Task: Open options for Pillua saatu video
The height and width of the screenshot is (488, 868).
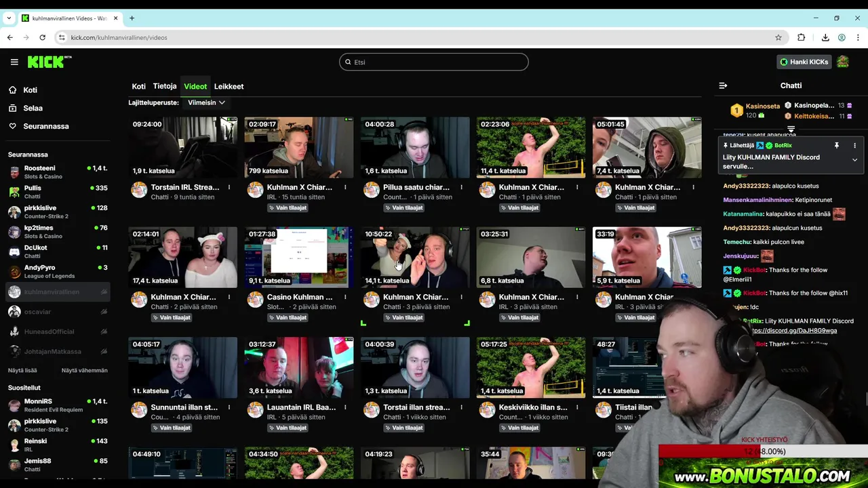Action: click(461, 187)
